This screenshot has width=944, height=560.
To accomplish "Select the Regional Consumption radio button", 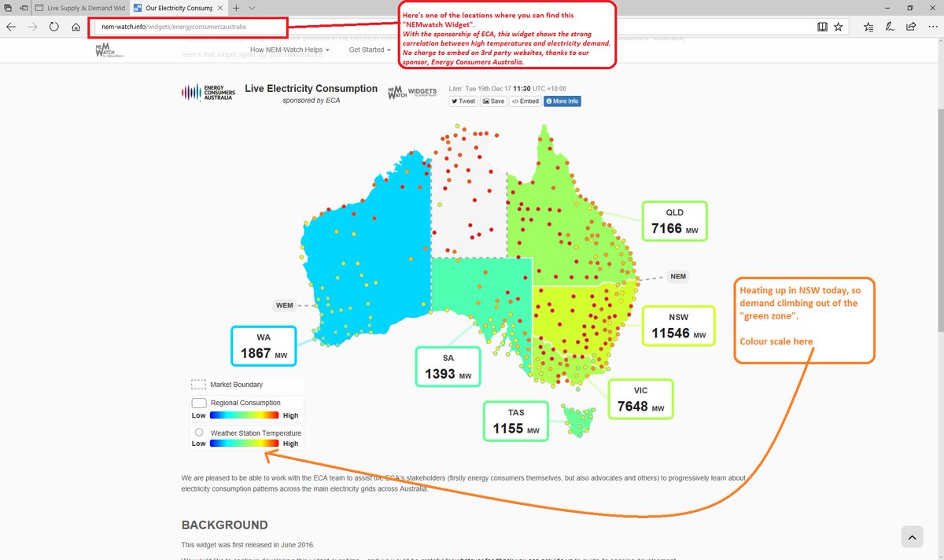I will 198,401.
